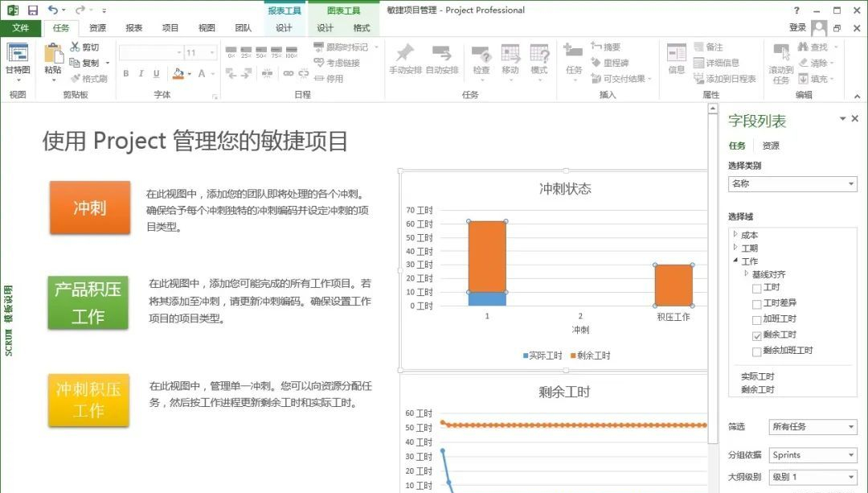
Task: Click Milestone (里程碑) insert button
Action: point(609,63)
